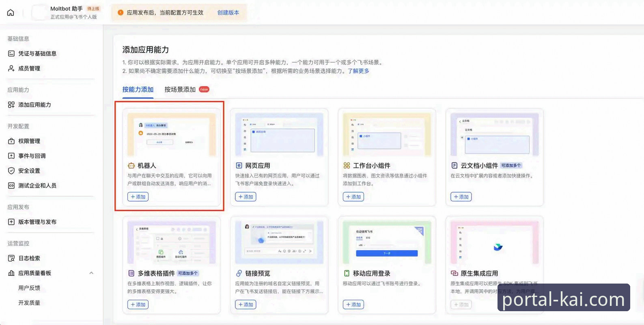The width and height of the screenshot is (644, 325).
Task: Click the icon beside 多维表格插件 title
Action: click(x=131, y=273)
